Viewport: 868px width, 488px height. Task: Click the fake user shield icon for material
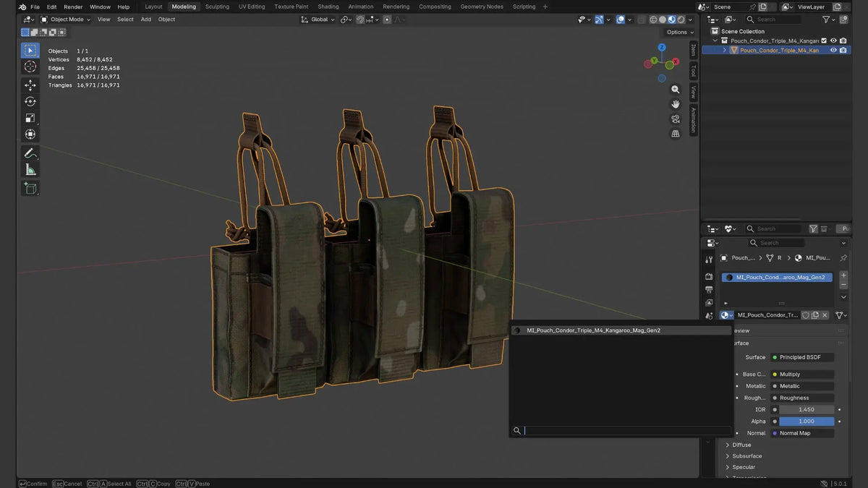(x=805, y=315)
